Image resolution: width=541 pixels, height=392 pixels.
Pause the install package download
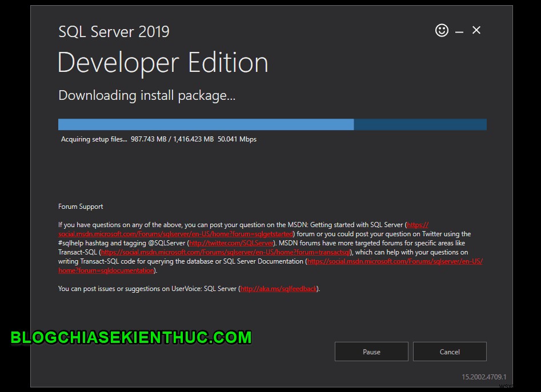tap(371, 351)
